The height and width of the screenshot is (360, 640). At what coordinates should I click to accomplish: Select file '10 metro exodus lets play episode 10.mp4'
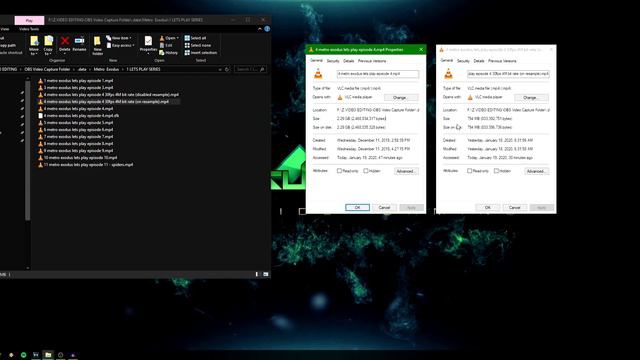(x=80, y=158)
